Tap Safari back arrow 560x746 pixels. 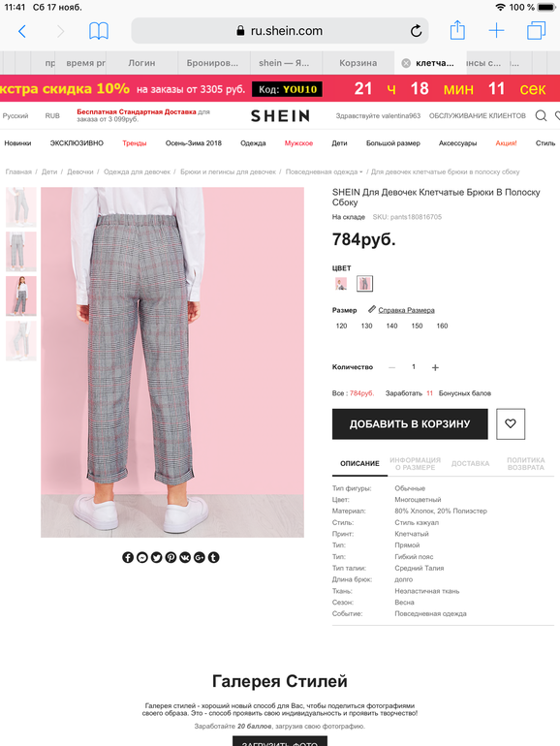pyautogui.click(x=22, y=31)
